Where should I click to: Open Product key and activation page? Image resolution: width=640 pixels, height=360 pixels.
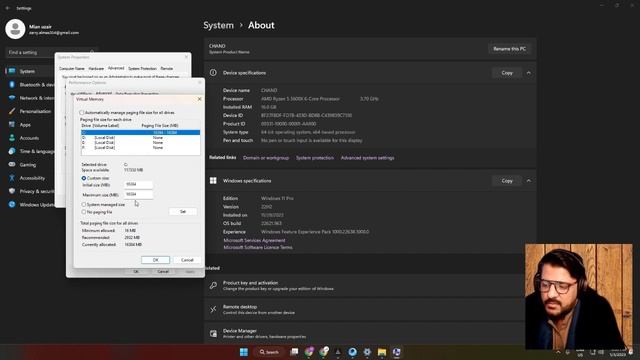[x=370, y=285]
